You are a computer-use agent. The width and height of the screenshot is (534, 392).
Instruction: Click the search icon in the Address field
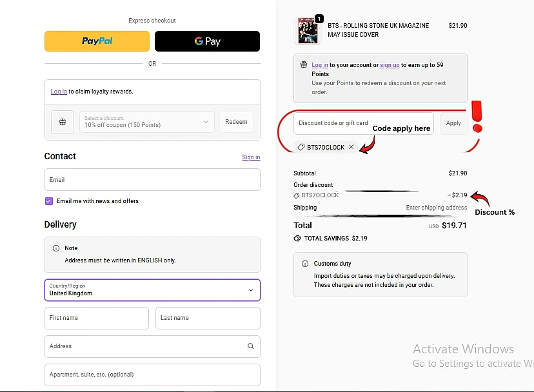(x=251, y=346)
